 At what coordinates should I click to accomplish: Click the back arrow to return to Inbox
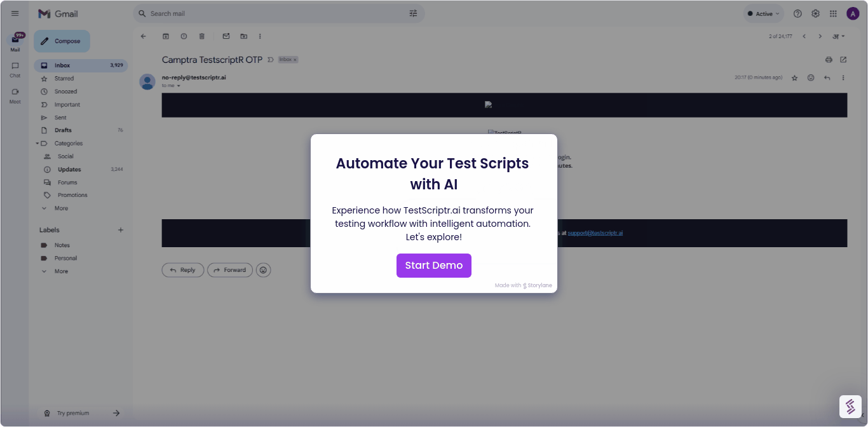coord(143,36)
